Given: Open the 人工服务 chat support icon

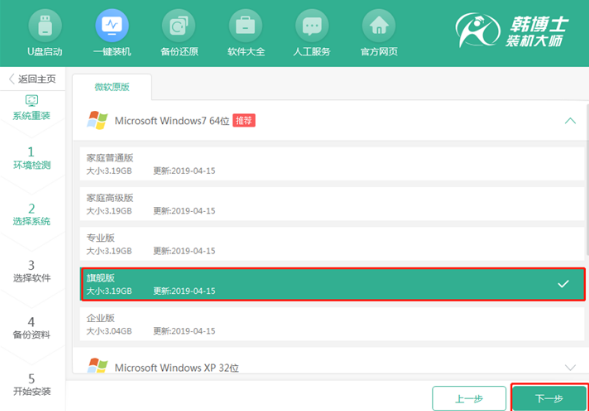Looking at the screenshot, I should tap(312, 26).
